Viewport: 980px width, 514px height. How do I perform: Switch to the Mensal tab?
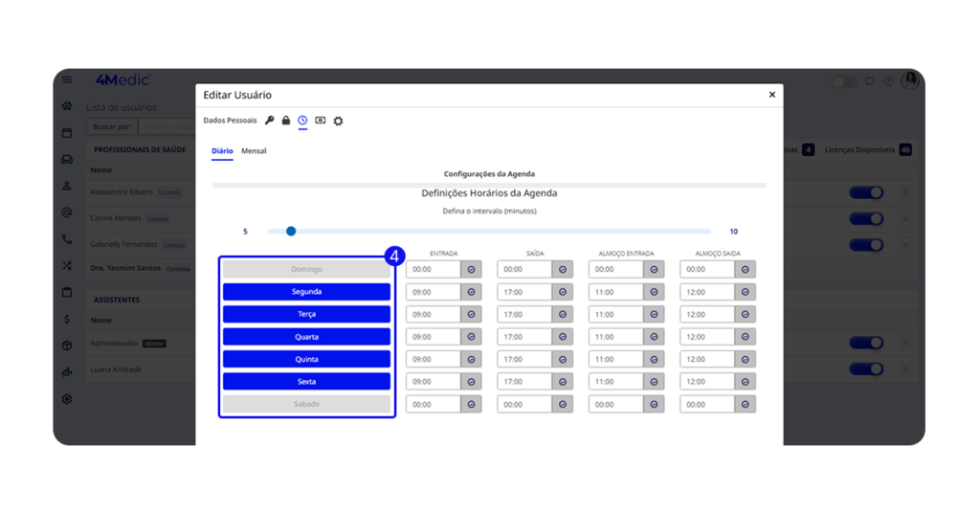pos(254,151)
